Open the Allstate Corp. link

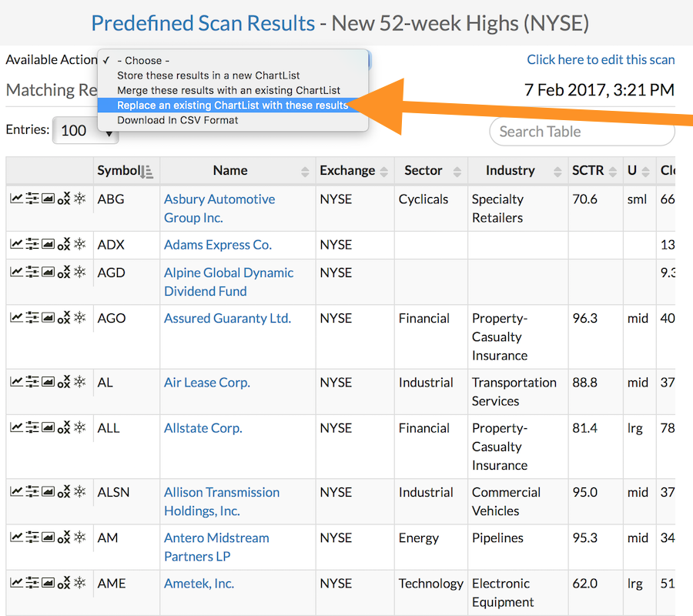[x=203, y=428]
